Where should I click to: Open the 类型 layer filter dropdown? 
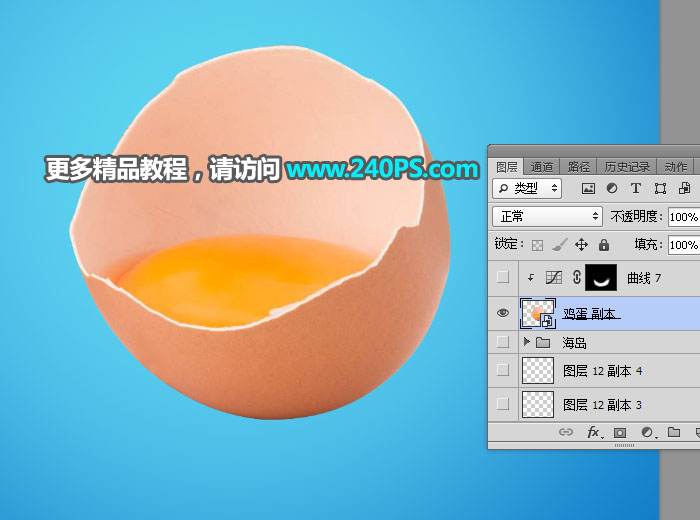[x=527, y=189]
